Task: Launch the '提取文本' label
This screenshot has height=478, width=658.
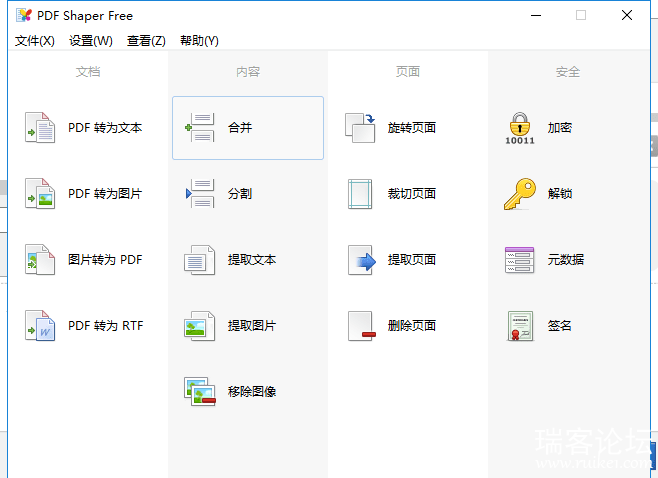Action: [252, 260]
